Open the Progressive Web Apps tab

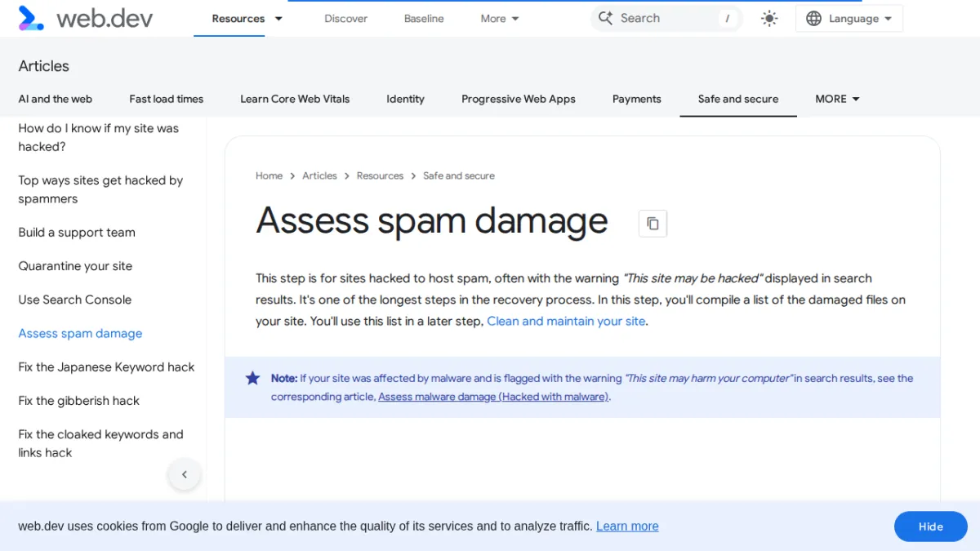click(x=519, y=99)
